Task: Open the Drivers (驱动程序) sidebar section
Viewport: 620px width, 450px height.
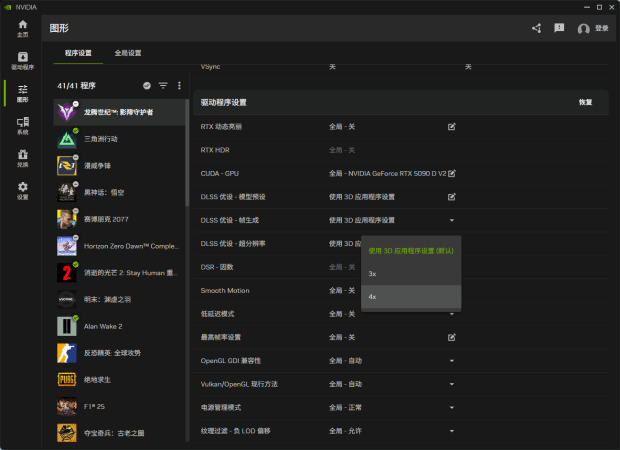Action: 23,61
